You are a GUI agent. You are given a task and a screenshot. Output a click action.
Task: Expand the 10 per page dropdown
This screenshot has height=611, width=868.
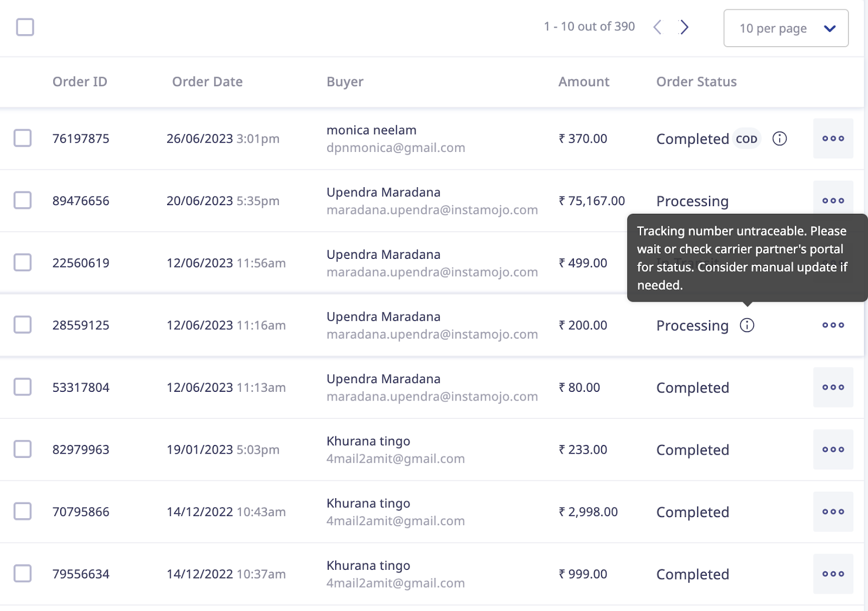[786, 28]
